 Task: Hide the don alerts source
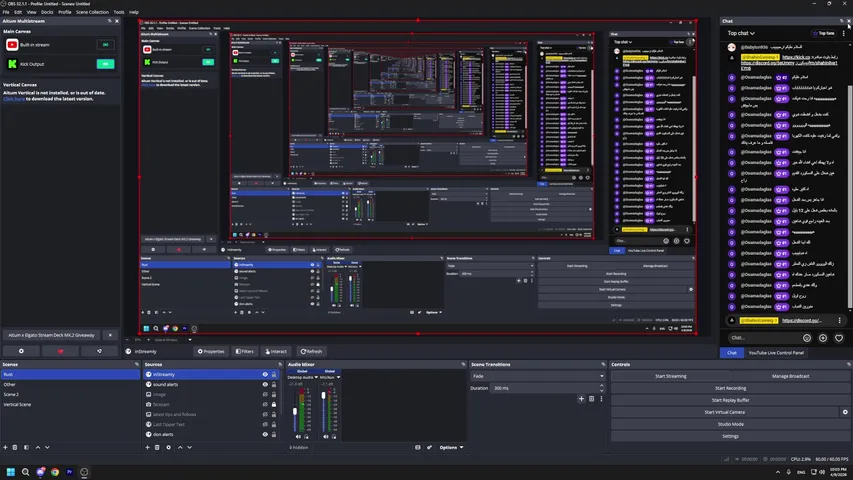[x=265, y=434]
